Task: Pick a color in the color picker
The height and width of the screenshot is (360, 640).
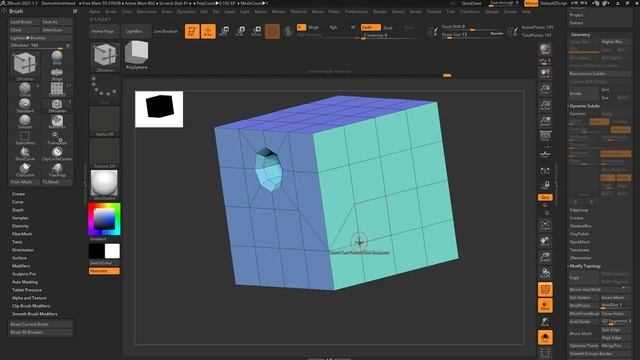Action: [104, 219]
